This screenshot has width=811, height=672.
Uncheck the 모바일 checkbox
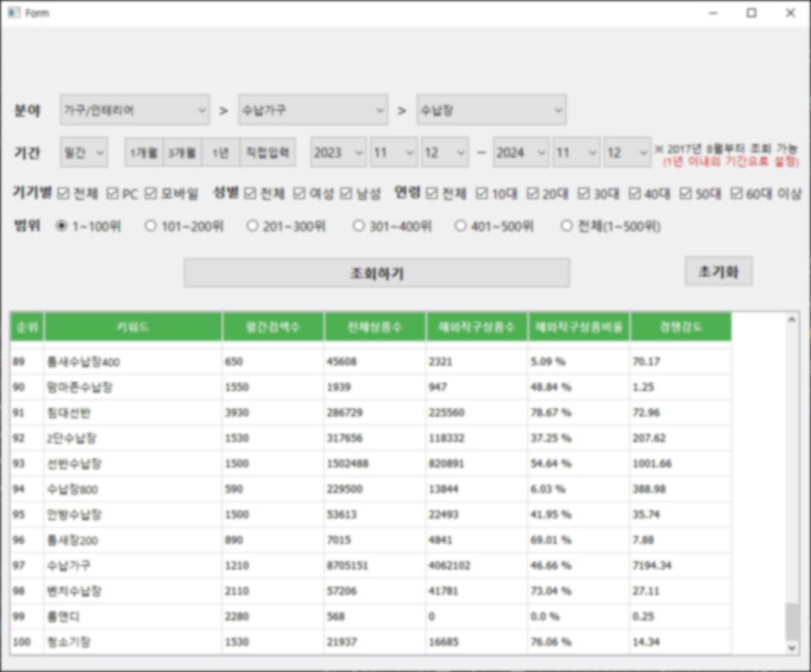152,194
